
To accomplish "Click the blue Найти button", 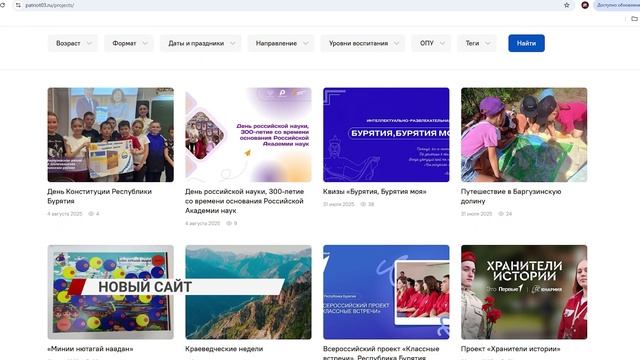I will (526, 43).
